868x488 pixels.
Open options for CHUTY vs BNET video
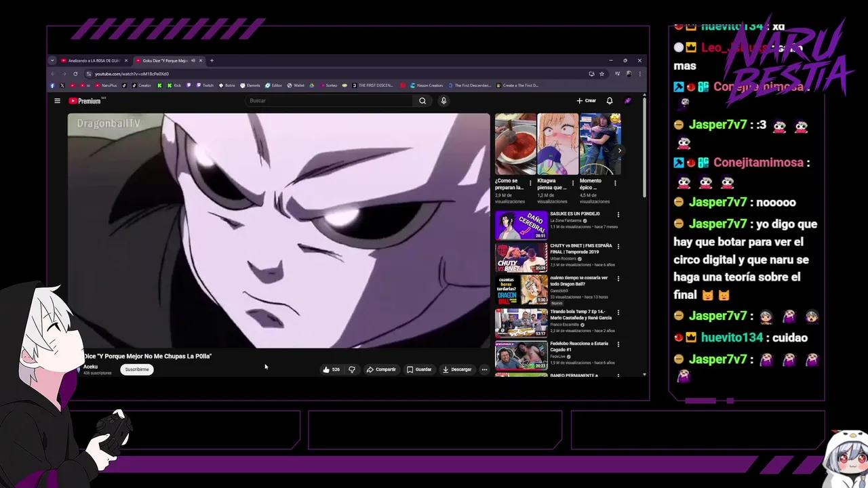(618, 247)
